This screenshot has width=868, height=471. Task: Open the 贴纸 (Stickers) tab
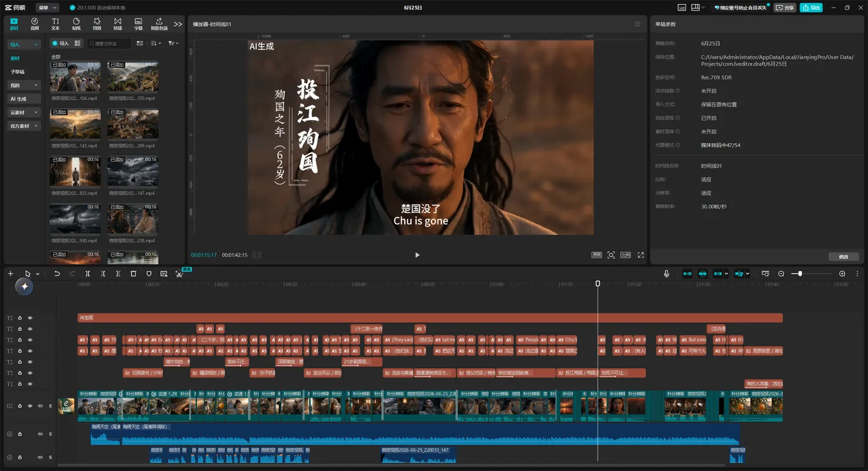pos(76,24)
